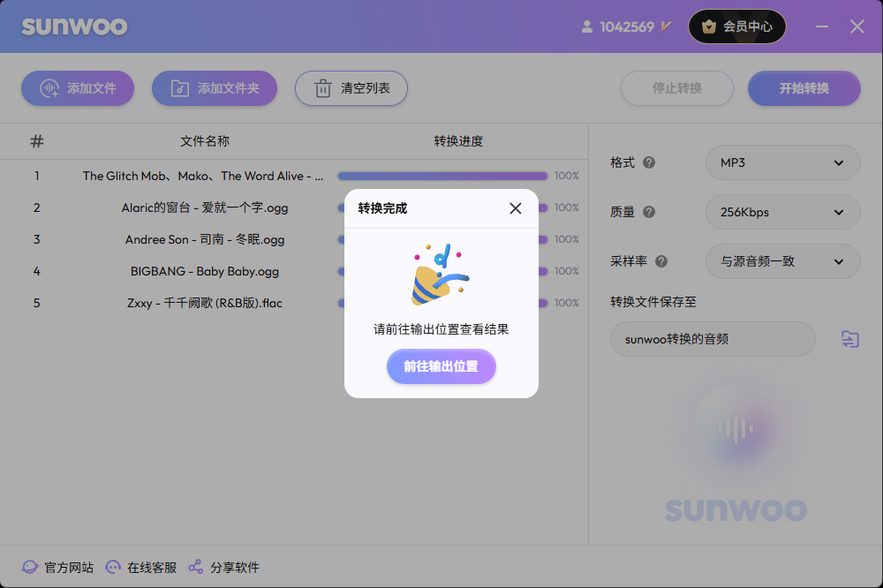Viewport: 883px width, 588px height.
Task: Open the 会员中心 member center
Action: [x=737, y=26]
